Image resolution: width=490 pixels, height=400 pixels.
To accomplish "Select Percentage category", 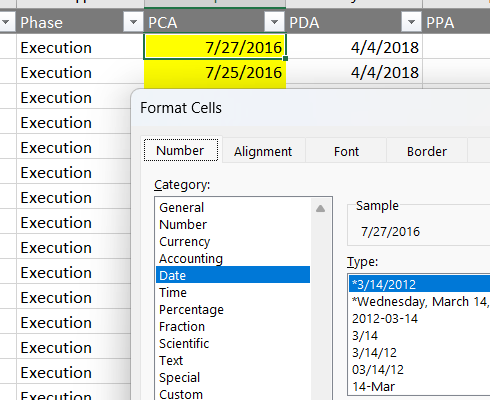I will coord(191,309).
